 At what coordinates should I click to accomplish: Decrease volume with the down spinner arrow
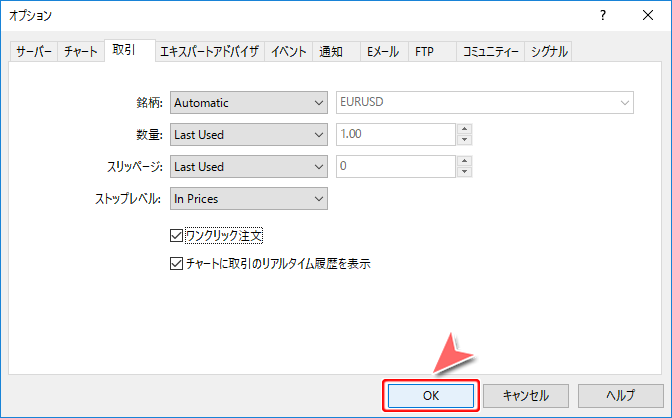point(465,140)
